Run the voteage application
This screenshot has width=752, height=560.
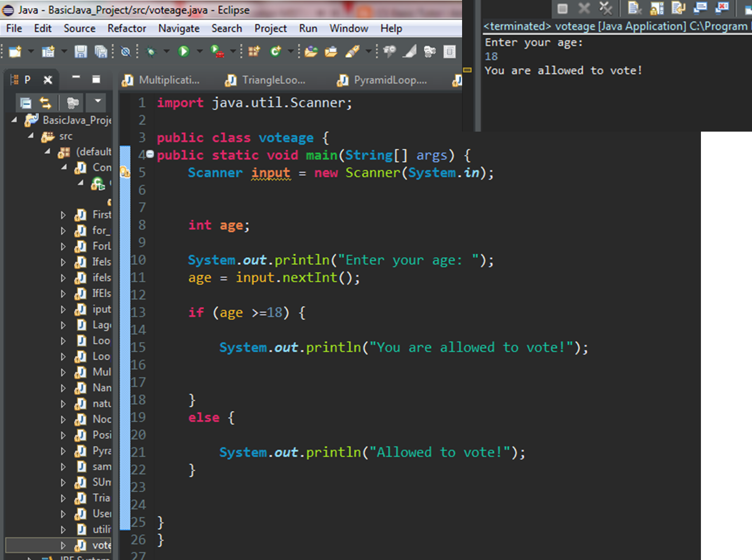[x=184, y=51]
